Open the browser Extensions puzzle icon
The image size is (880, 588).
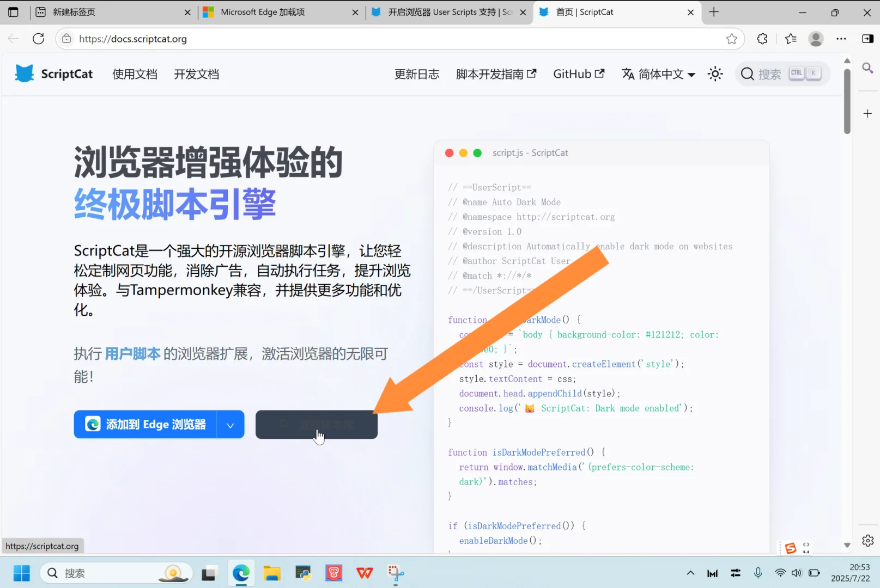[x=761, y=39]
